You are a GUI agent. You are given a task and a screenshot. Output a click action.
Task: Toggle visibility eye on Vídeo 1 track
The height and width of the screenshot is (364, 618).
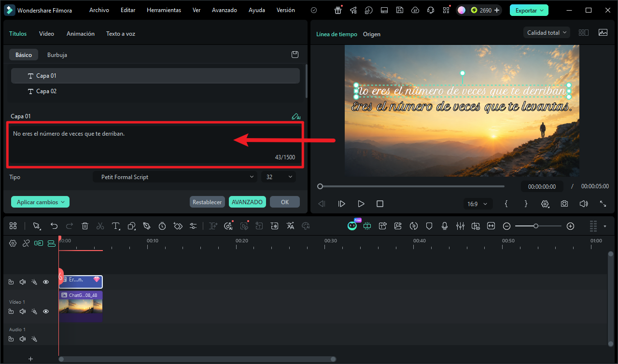pos(46,311)
